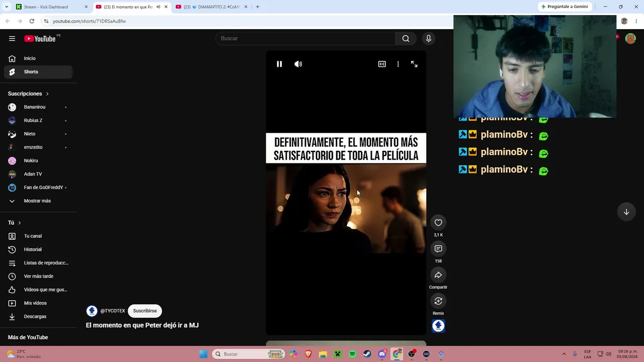Enter fullscreen on the Short
644x362 pixels.
414,64
